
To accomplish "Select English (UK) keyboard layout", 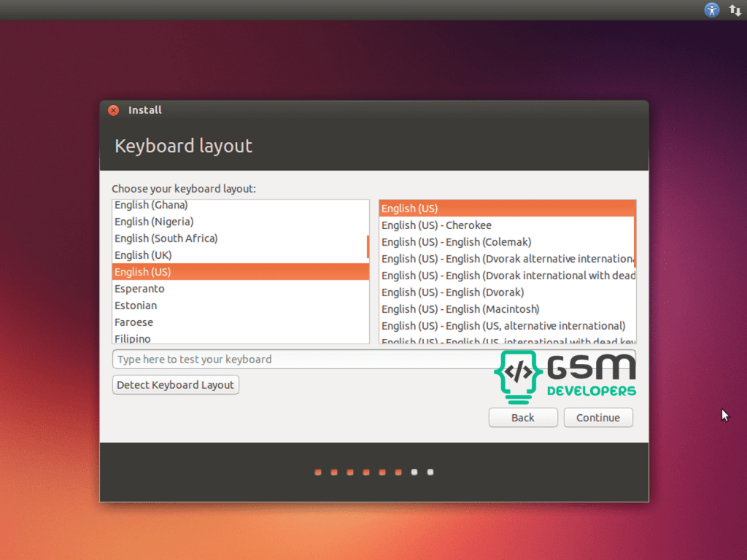I will (143, 255).
